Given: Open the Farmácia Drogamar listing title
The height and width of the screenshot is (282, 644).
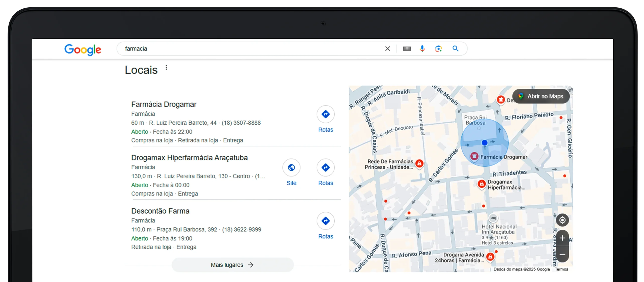Looking at the screenshot, I should pos(164,104).
